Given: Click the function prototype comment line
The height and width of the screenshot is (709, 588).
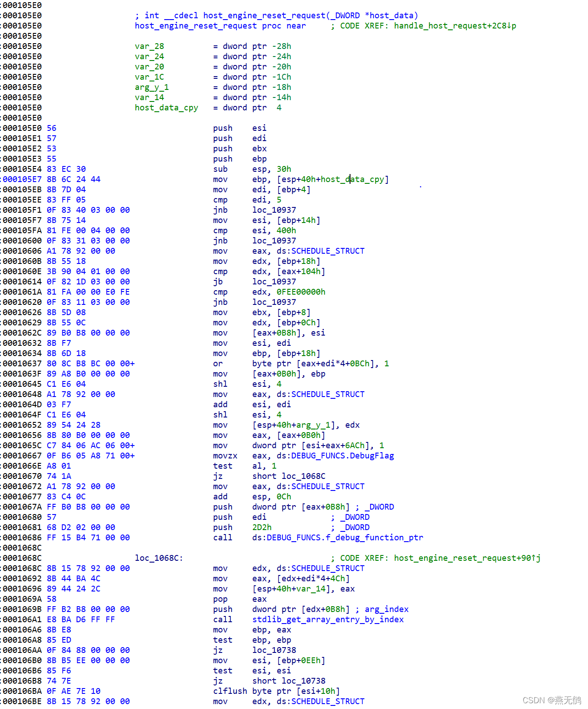Looking at the screenshot, I should coord(276,16).
